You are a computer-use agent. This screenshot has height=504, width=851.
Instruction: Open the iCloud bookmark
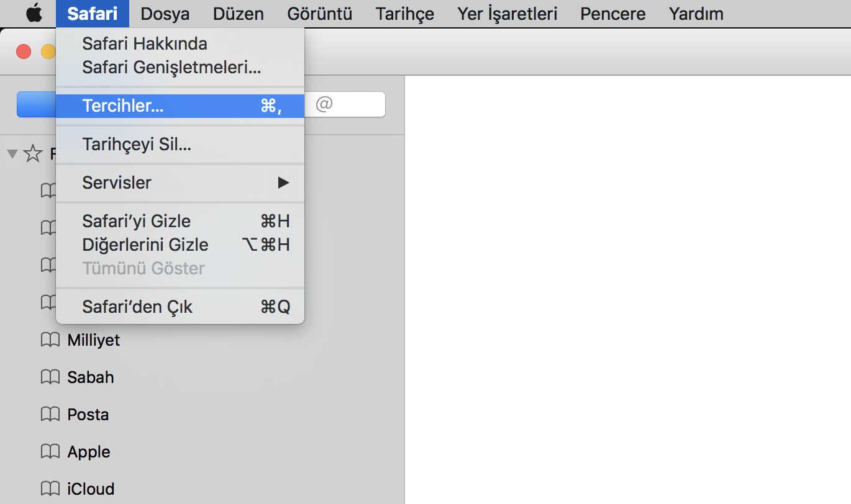tap(91, 489)
